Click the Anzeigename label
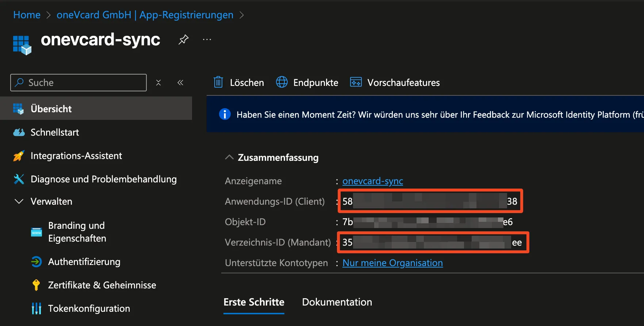The height and width of the screenshot is (326, 644). (x=253, y=181)
